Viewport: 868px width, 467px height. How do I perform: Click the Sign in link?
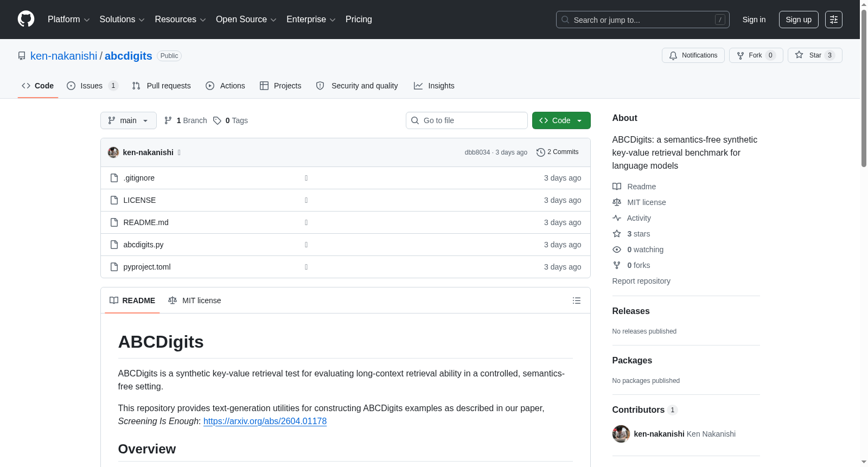tap(754, 20)
